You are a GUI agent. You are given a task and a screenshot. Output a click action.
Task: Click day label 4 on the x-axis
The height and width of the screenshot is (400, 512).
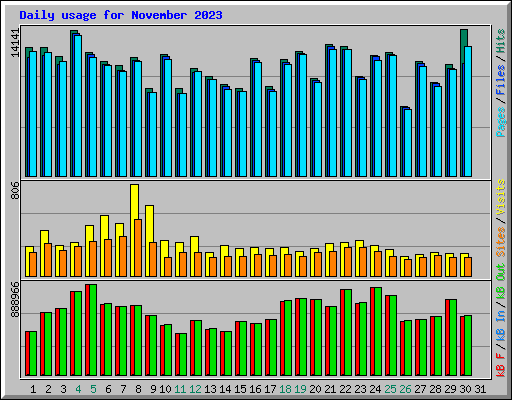pos(78,389)
